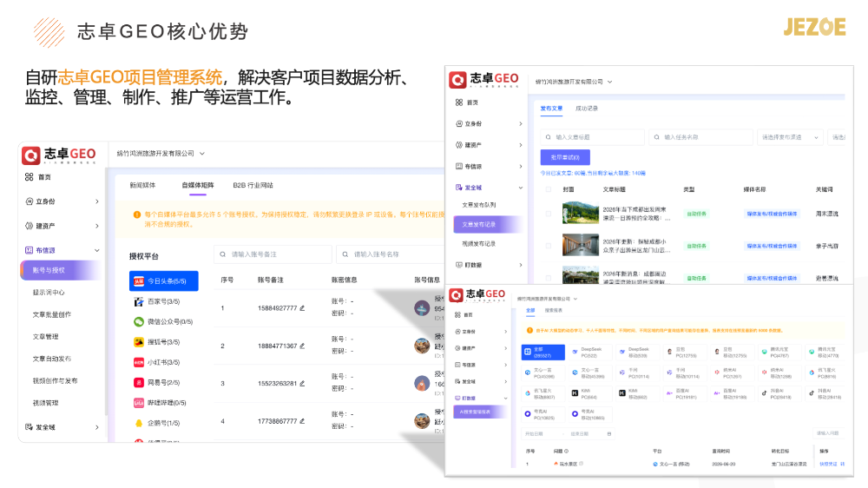Viewport: 868px width, 488px height.
Task: Switch to 成功记录 tab
Action: tap(587, 109)
